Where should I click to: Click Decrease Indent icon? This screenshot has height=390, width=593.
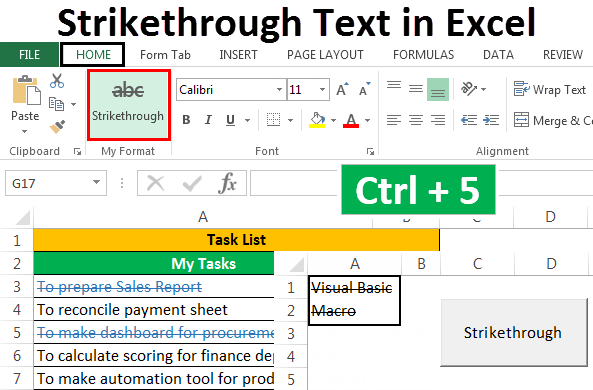(469, 120)
